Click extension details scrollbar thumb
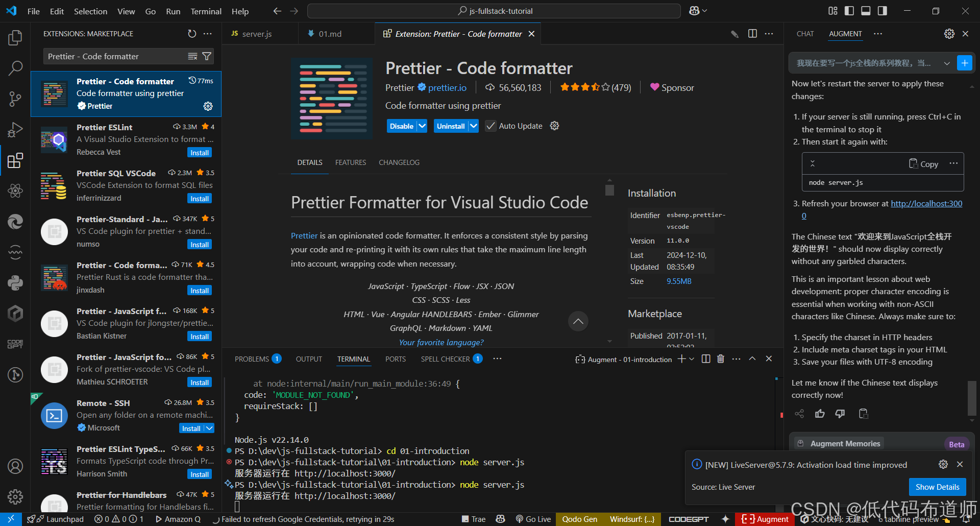 609,190
